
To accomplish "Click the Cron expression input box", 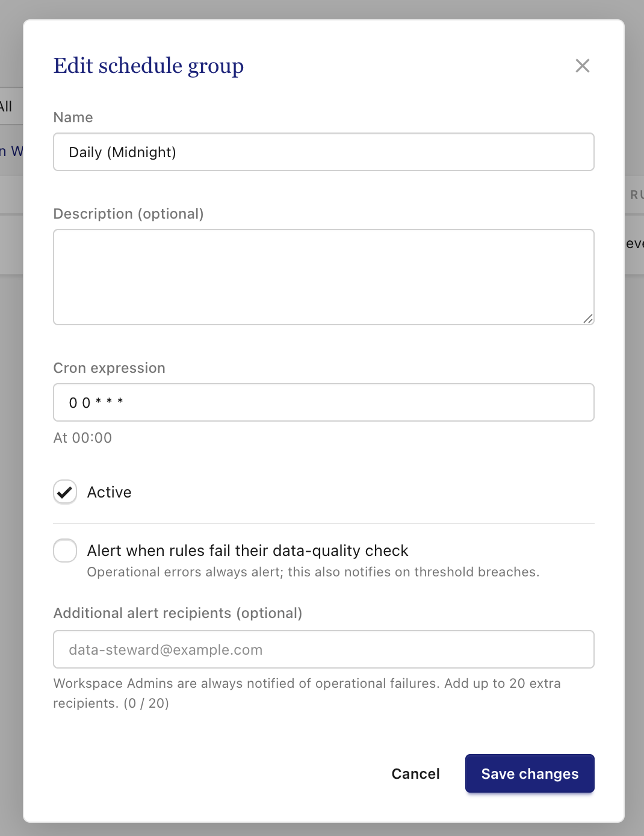I will [324, 402].
